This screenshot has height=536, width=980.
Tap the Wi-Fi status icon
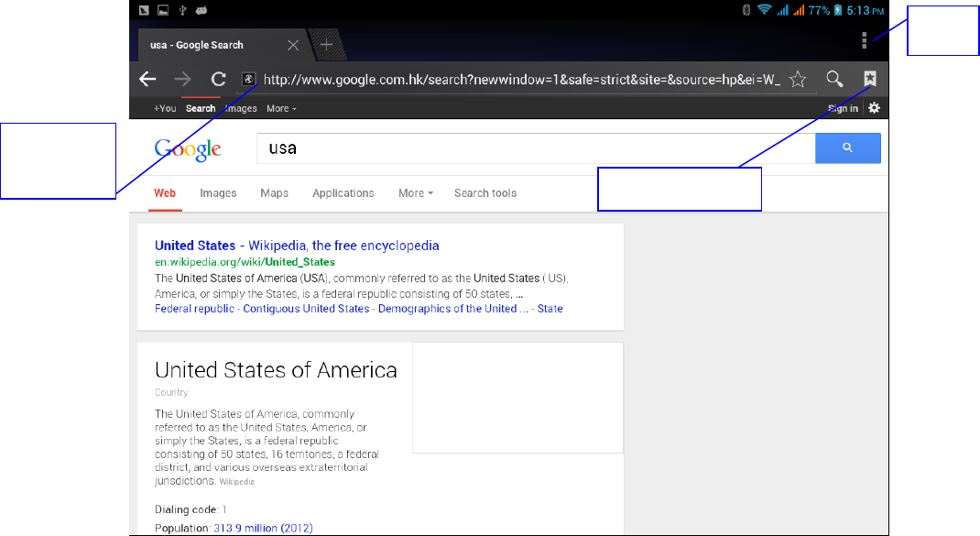[764, 9]
